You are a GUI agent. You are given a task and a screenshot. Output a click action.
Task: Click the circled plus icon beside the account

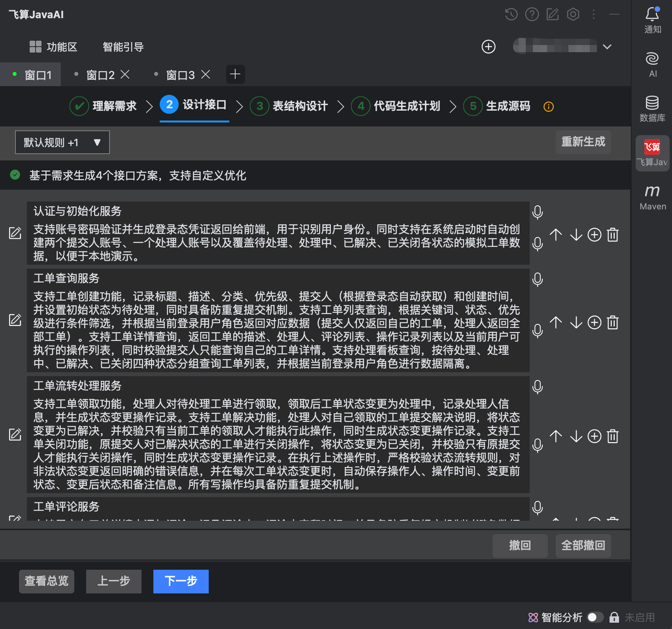coord(489,47)
